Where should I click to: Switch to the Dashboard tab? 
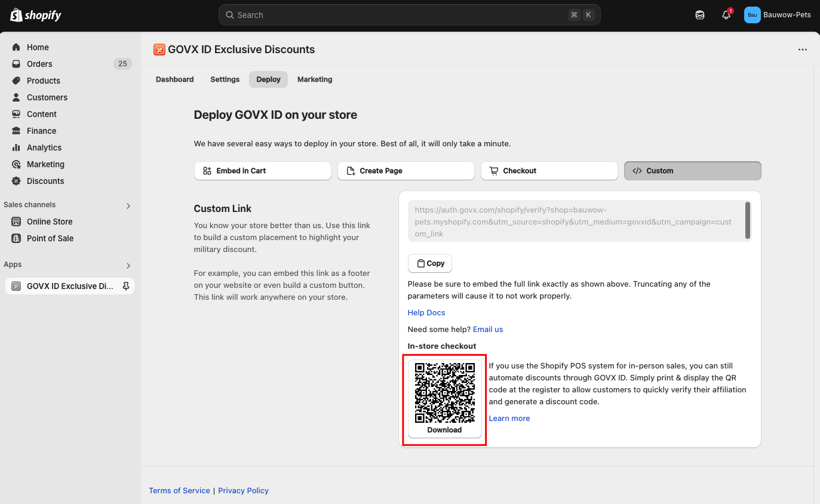click(x=175, y=79)
